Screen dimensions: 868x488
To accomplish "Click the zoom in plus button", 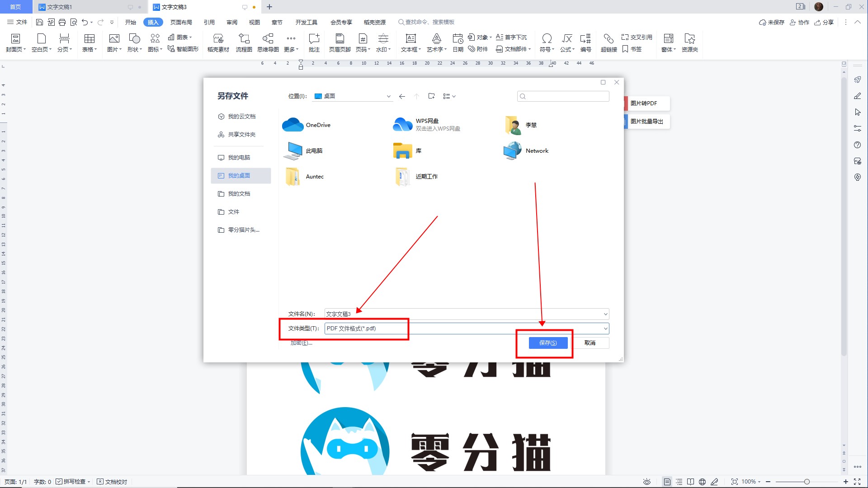I will coord(846,482).
